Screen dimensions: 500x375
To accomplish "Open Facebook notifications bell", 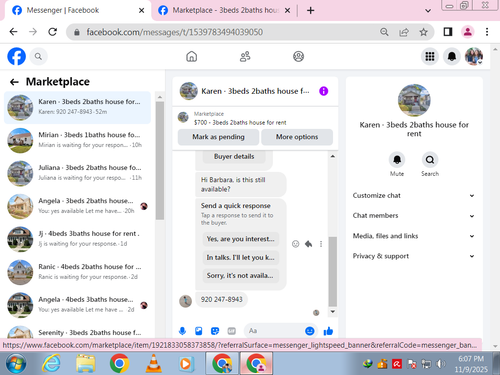I will pos(452,56).
